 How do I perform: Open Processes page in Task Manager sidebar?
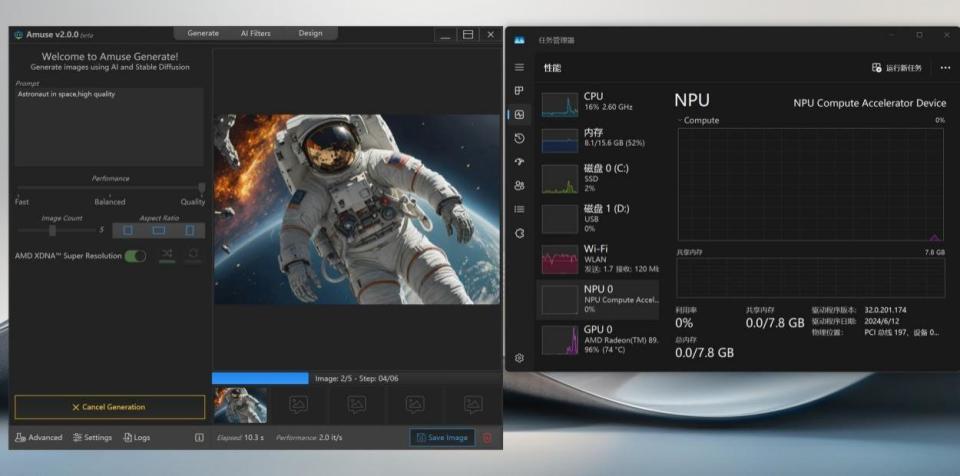pyautogui.click(x=519, y=91)
